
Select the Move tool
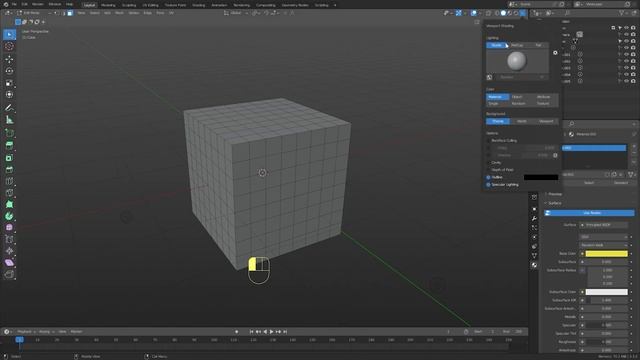(x=9, y=59)
